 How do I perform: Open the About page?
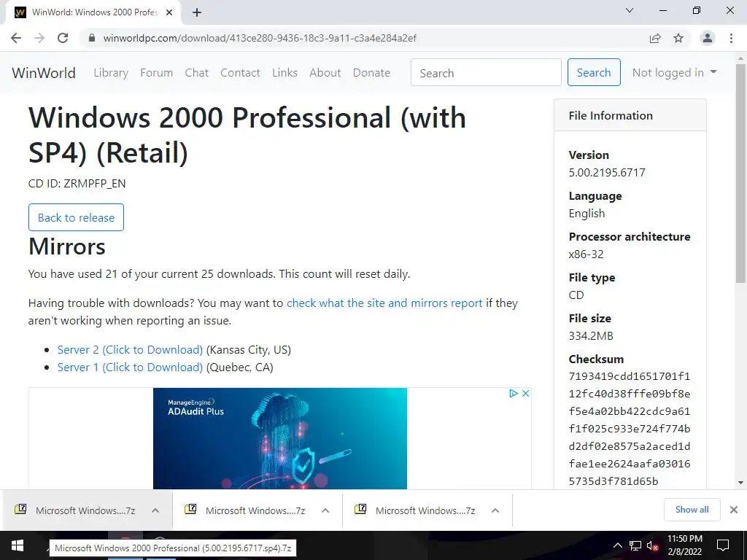point(325,73)
